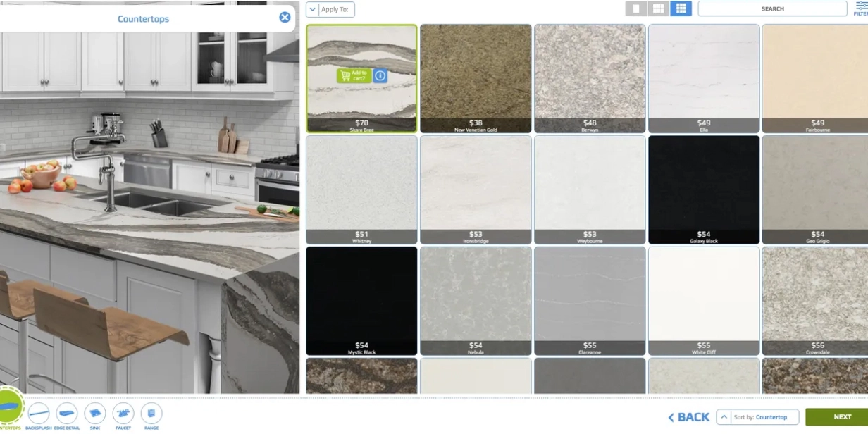Choose the Mystic Black countertop swatch

pos(361,301)
